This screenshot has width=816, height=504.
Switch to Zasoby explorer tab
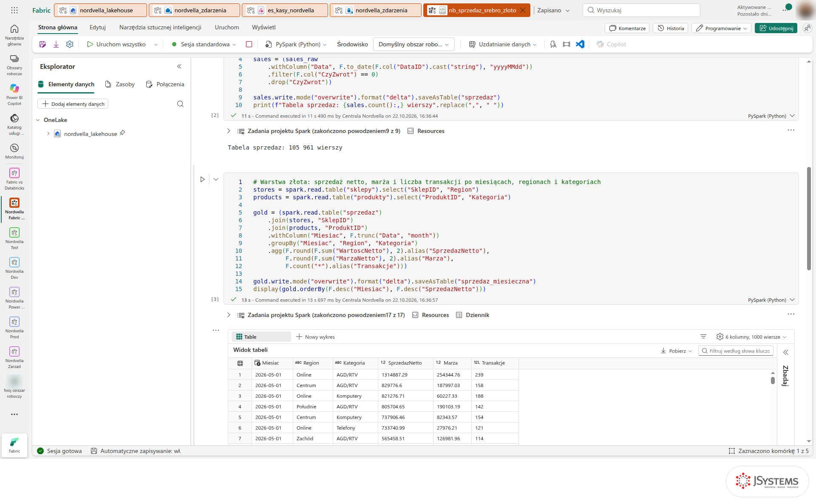(x=120, y=84)
